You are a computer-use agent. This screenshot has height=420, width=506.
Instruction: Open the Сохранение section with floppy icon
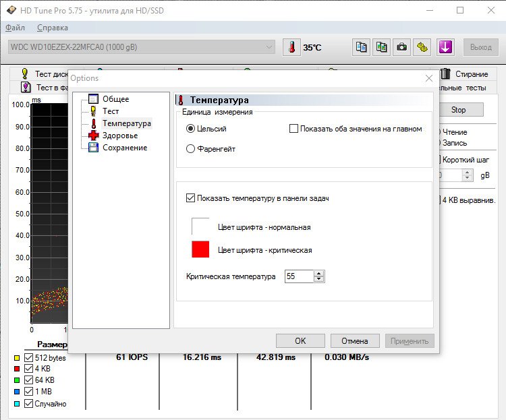tap(124, 148)
